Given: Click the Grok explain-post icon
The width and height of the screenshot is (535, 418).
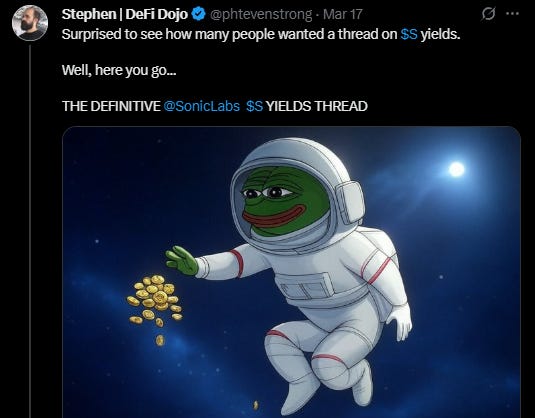Looking at the screenshot, I should pyautogui.click(x=488, y=14).
